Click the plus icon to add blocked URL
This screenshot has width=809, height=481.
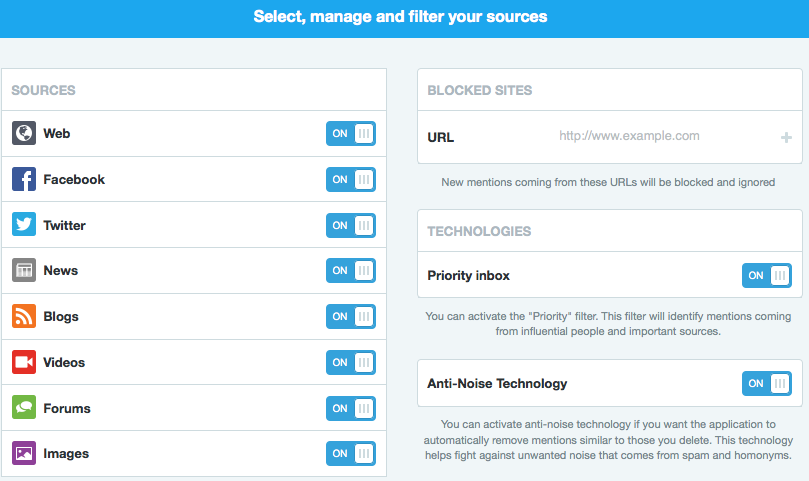pyautogui.click(x=786, y=137)
